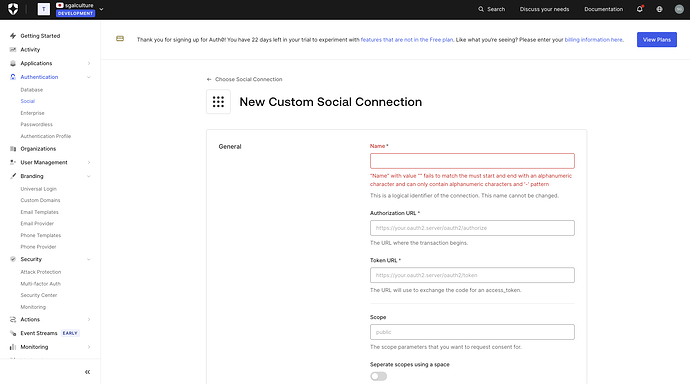Toggle Separate scopes using a space
The height and width of the screenshot is (384, 690).
[x=378, y=376]
